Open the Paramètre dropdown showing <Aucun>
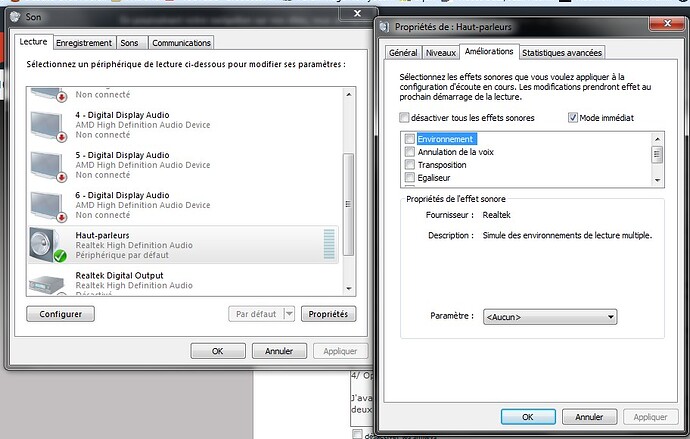The width and height of the screenshot is (690, 439). 549,317
